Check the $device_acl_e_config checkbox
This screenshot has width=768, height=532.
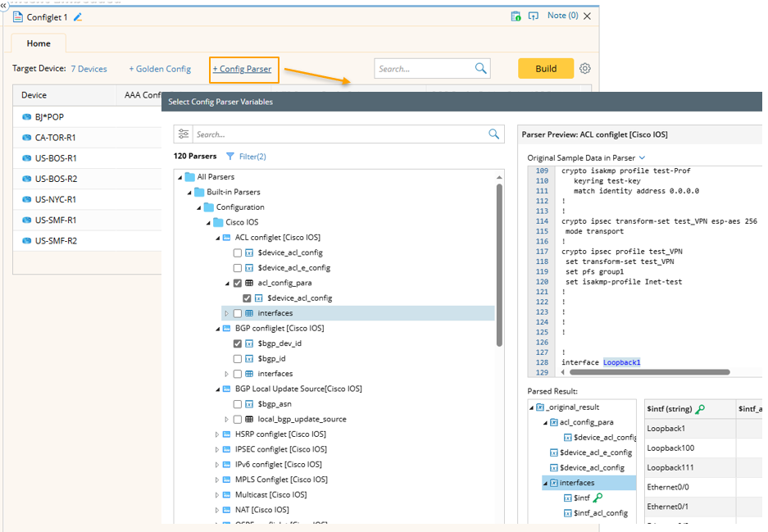tap(238, 268)
